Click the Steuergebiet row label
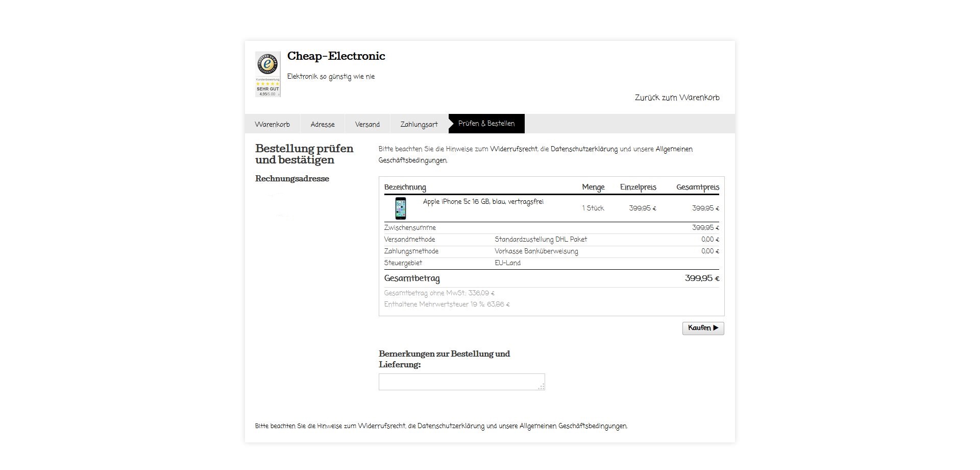This screenshot has height=470, width=980. [403, 263]
